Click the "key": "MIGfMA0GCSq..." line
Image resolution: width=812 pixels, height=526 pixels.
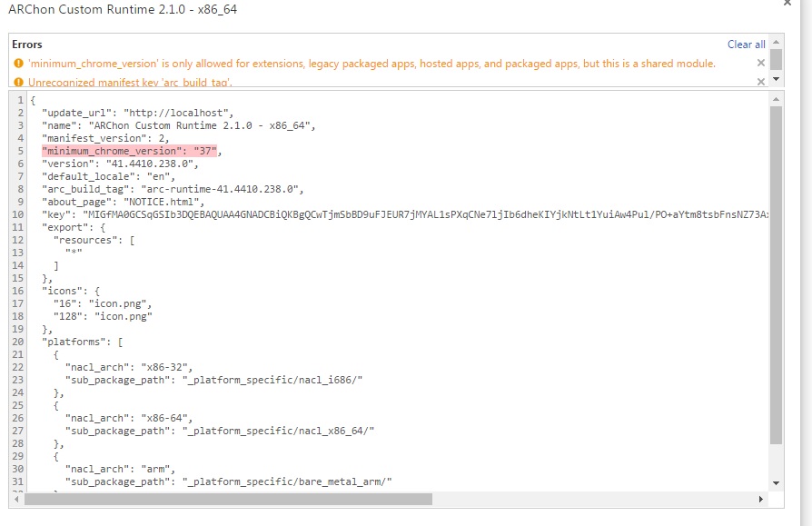pos(405,214)
